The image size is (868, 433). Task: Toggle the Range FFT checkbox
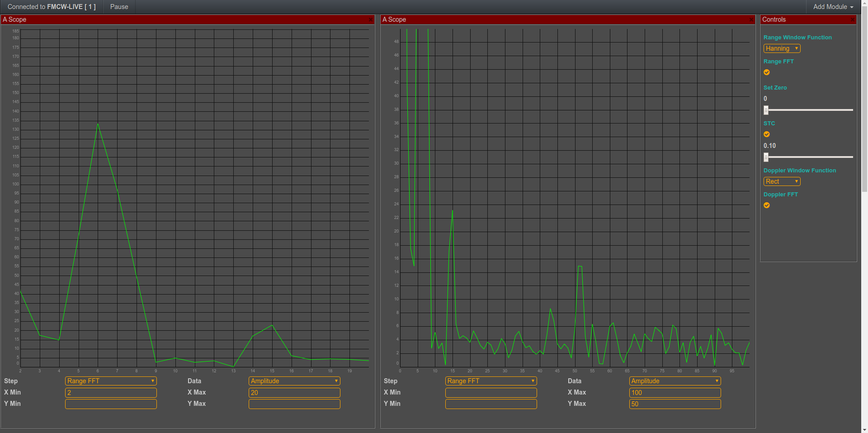coord(767,72)
